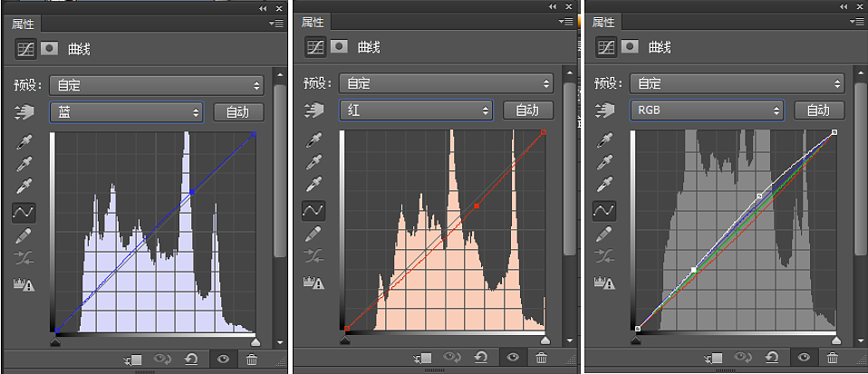Choose the pencil draw-curve tool in the Blue panel
Screen dimensions: 868x374
[x=24, y=235]
